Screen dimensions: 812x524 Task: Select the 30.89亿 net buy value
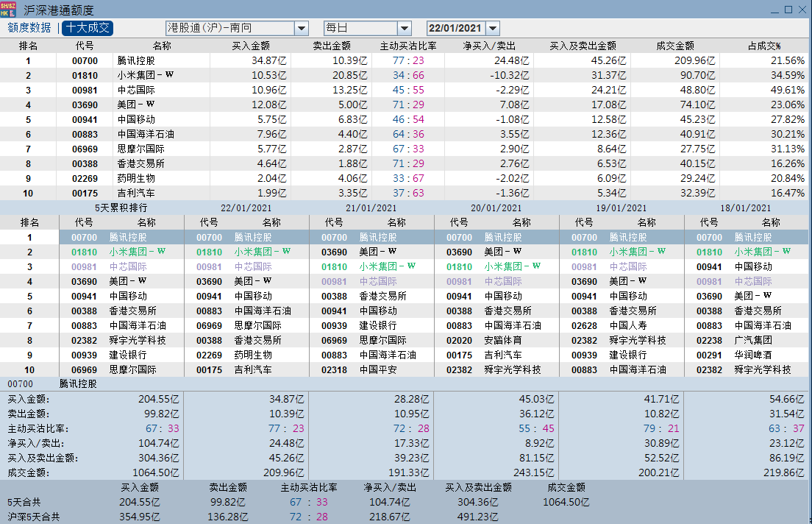[x=662, y=444]
